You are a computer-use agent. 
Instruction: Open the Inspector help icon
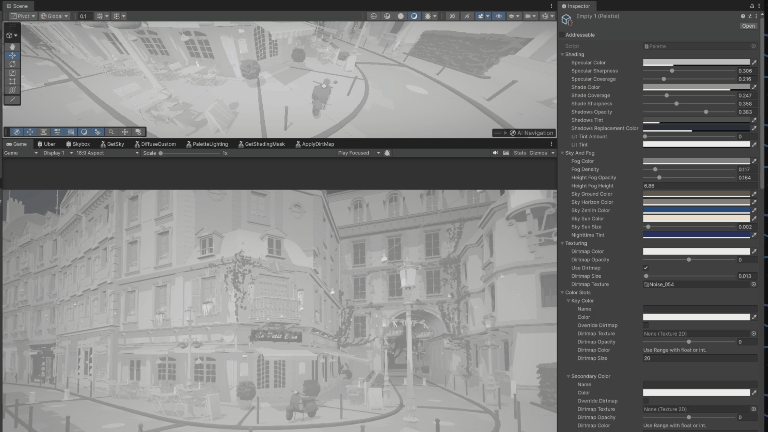(x=743, y=16)
